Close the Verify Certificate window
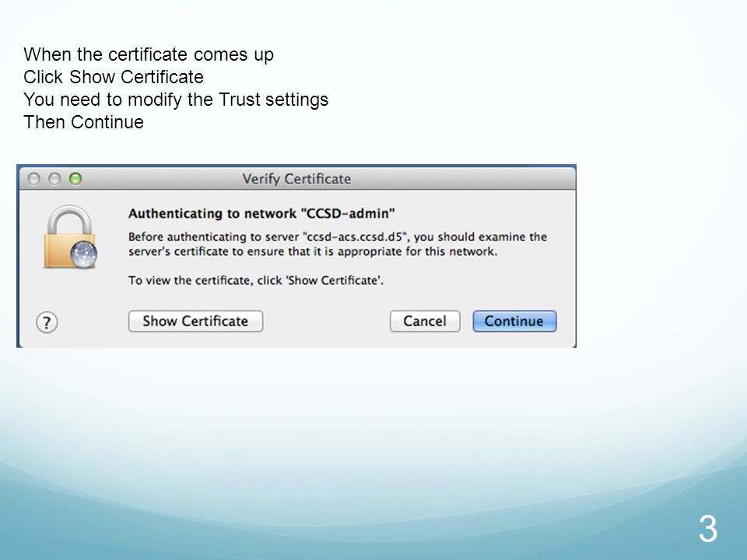This screenshot has width=747, height=560. (x=33, y=179)
